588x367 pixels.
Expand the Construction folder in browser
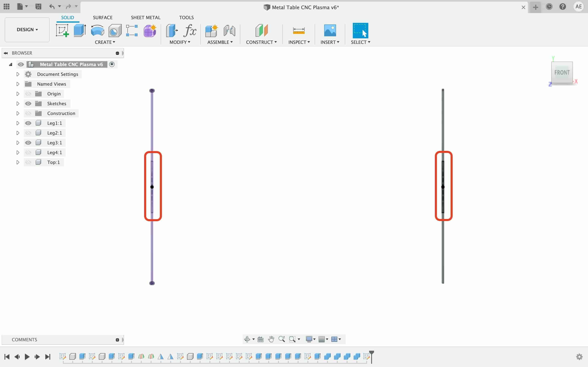point(17,113)
